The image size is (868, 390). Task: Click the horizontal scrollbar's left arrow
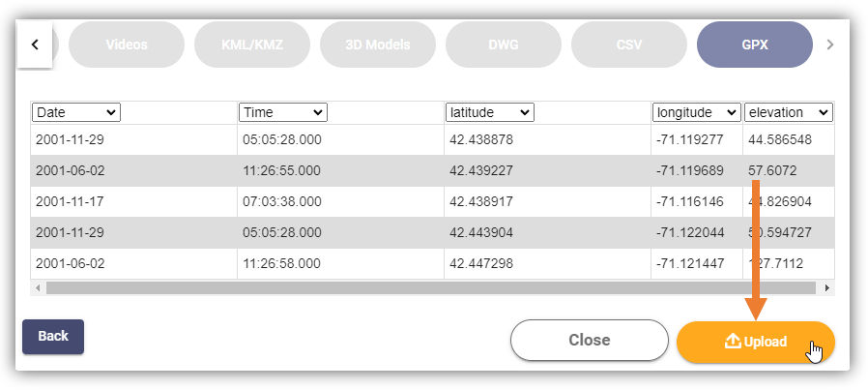(38, 288)
